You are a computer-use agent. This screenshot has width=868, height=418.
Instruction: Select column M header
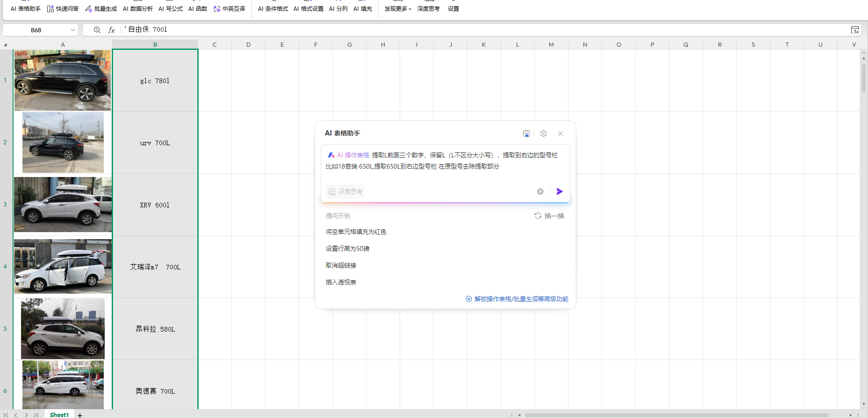tap(551, 45)
